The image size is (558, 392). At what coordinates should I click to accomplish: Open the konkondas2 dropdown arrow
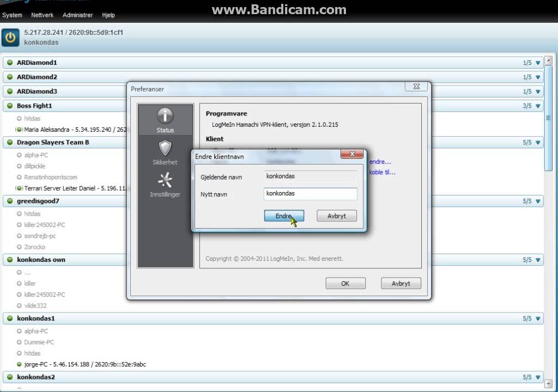tap(538, 377)
